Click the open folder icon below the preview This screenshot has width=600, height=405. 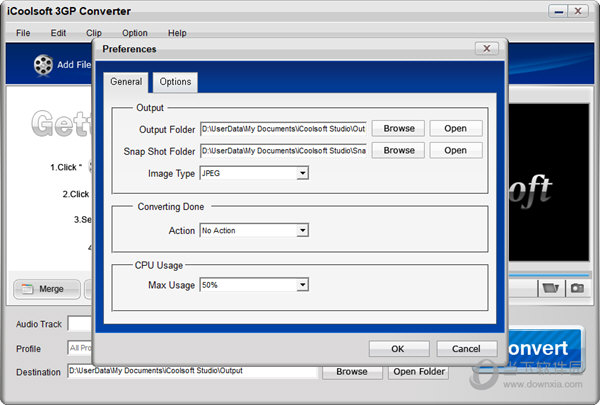click(551, 288)
